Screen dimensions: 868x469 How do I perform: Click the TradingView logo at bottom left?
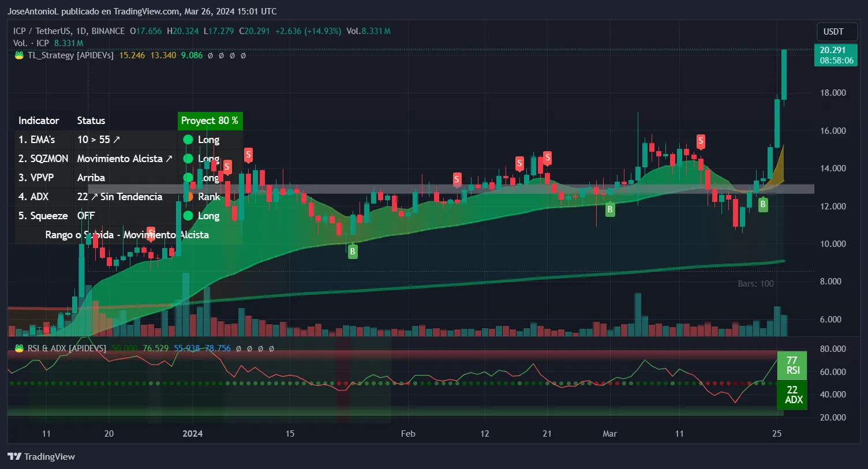(41, 456)
